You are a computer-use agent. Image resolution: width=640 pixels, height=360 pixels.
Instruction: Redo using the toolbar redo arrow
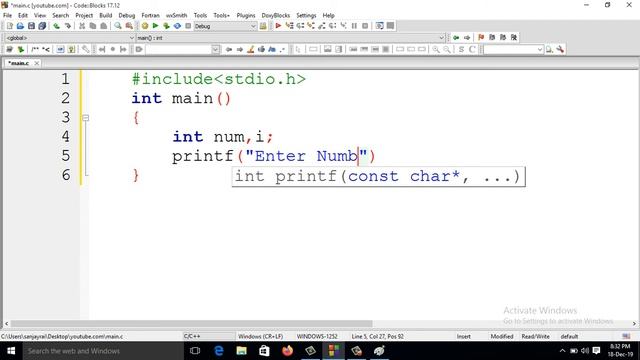pos(67,26)
